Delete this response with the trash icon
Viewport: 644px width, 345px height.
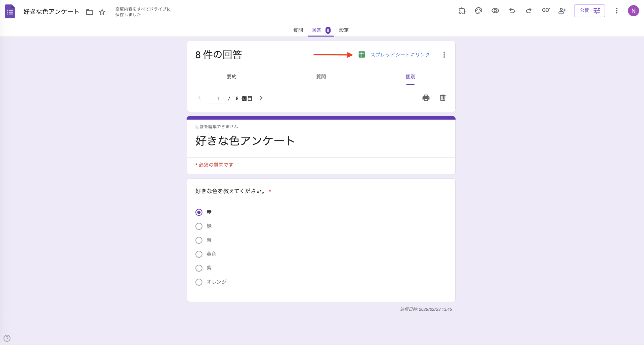pyautogui.click(x=442, y=98)
